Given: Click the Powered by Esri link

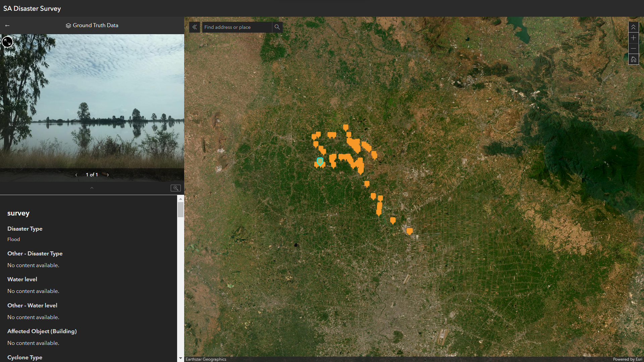Looking at the screenshot, I should click(x=627, y=359).
